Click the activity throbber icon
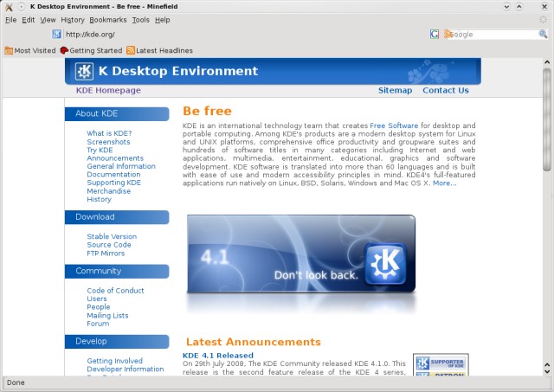 [543, 20]
